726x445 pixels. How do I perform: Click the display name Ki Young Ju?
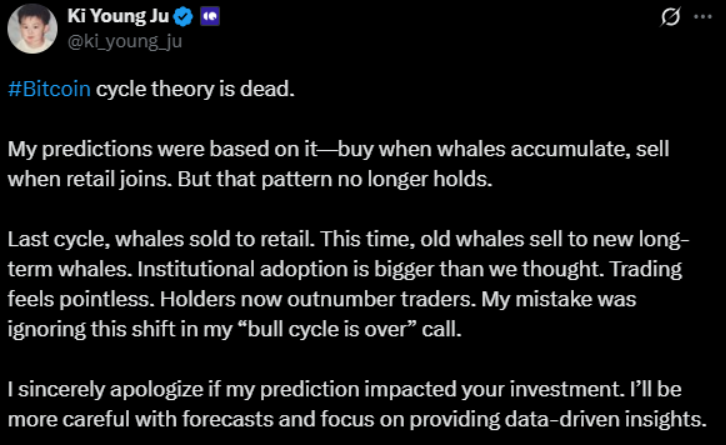tap(118, 16)
